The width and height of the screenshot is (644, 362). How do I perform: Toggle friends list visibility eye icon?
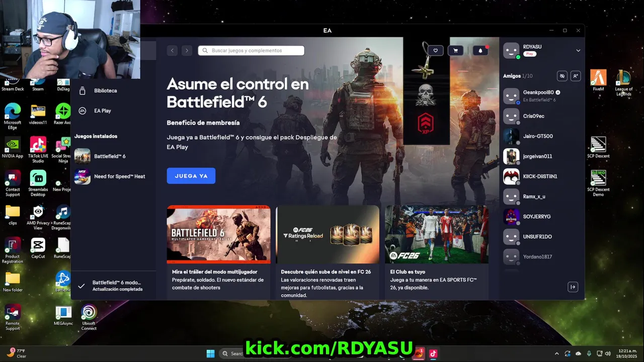coord(562,76)
